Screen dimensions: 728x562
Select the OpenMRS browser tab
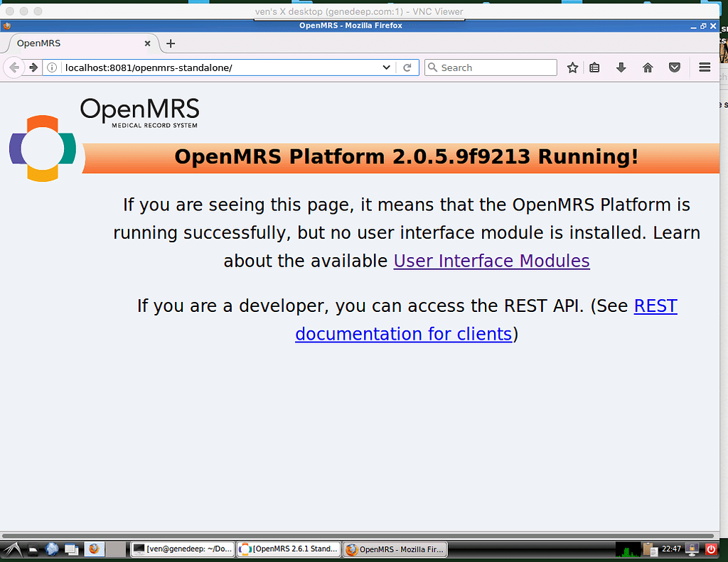point(78,43)
